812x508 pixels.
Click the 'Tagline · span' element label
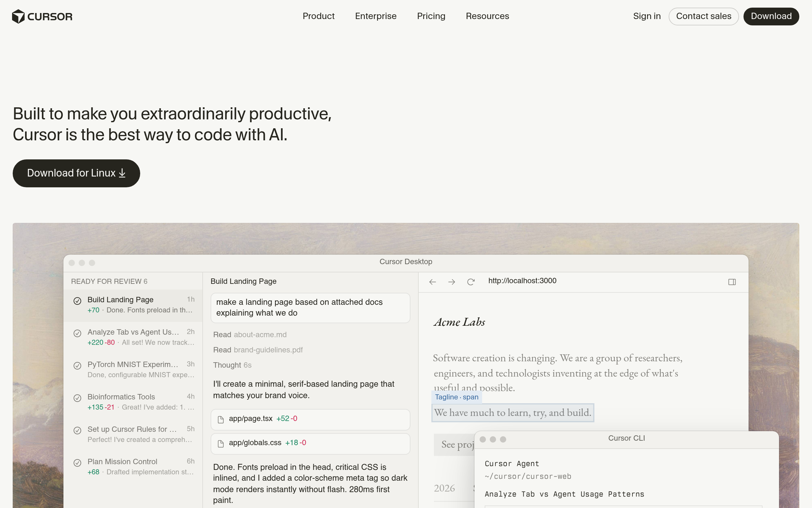(x=457, y=397)
